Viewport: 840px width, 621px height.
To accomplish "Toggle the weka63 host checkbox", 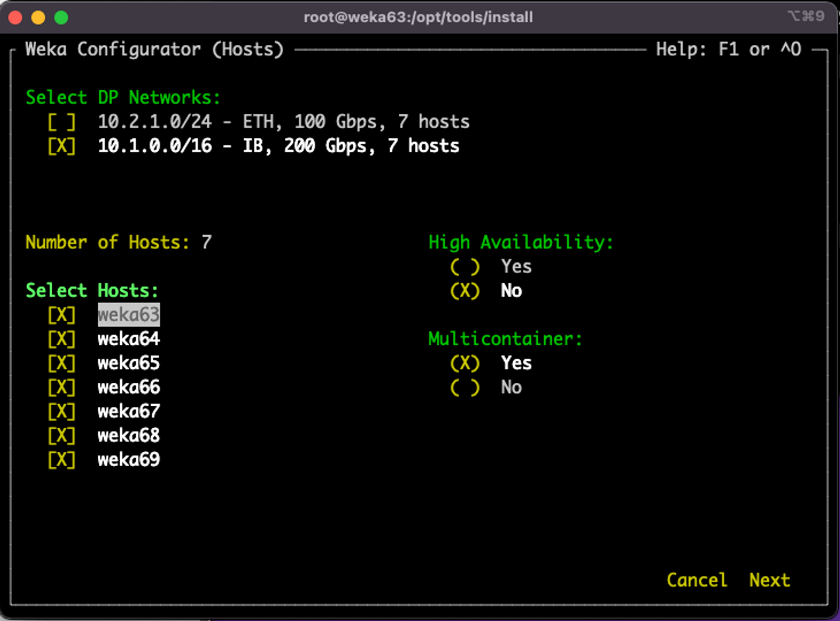I will [62, 315].
